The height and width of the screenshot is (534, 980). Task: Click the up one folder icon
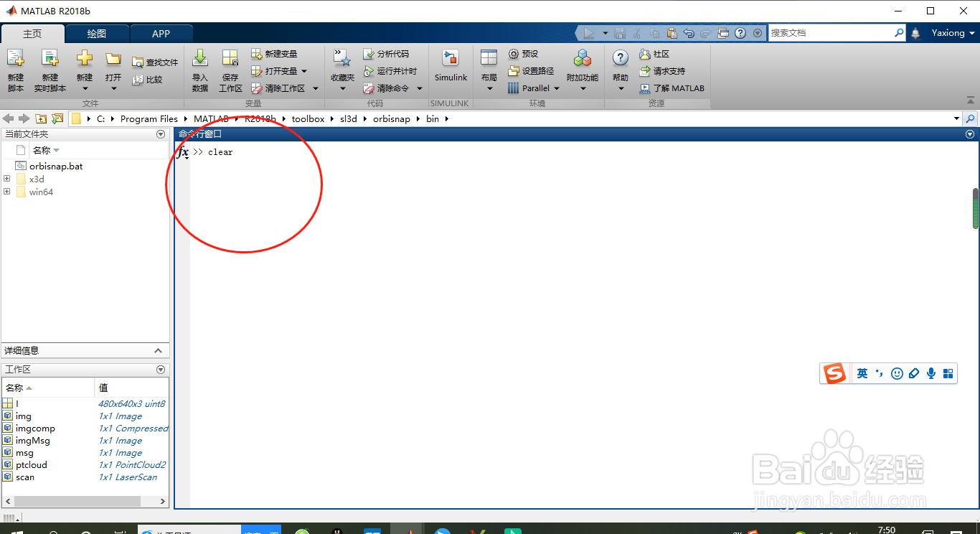(42, 118)
